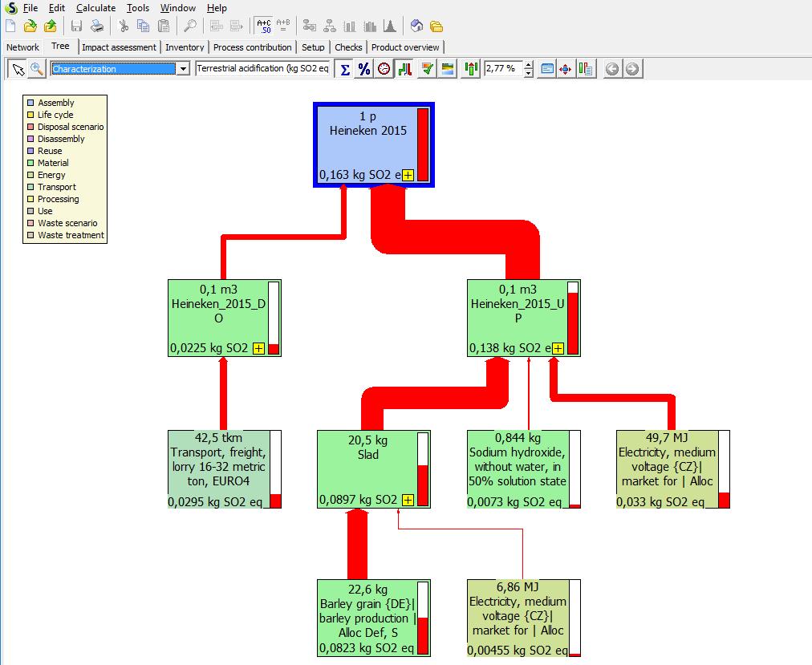Viewport: 812px width, 665px height.
Task: Open the Edit menu
Action: [57, 8]
